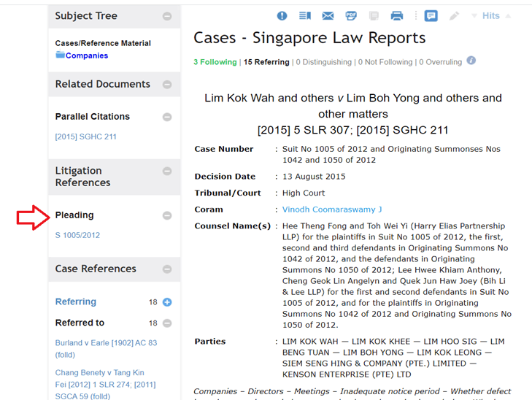Collapse the Related Documents section

pyautogui.click(x=167, y=84)
